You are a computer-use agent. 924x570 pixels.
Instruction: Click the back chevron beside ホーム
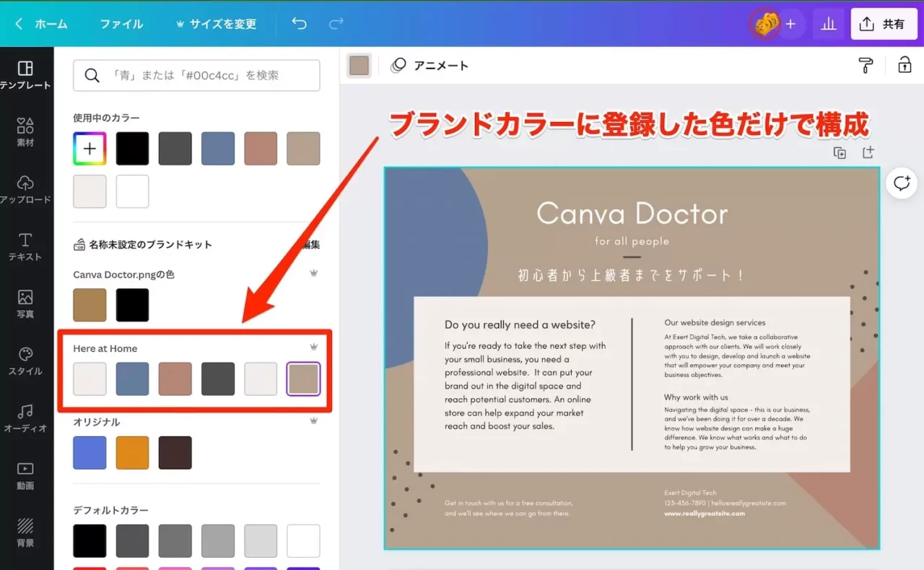(19, 24)
